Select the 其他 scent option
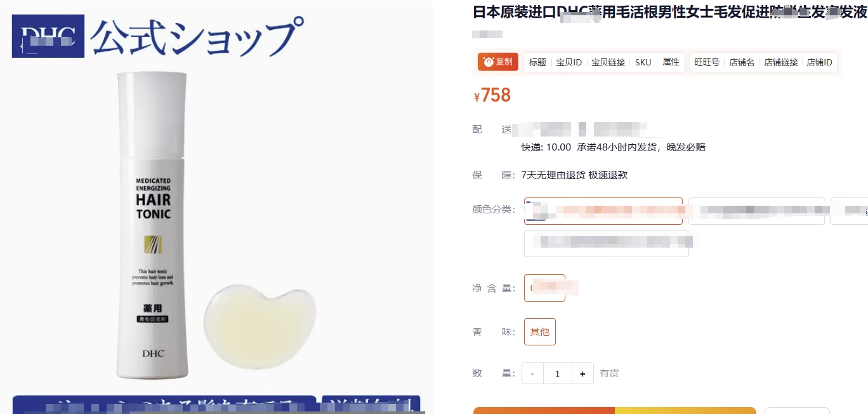Image resolution: width=868 pixels, height=414 pixels. point(540,331)
